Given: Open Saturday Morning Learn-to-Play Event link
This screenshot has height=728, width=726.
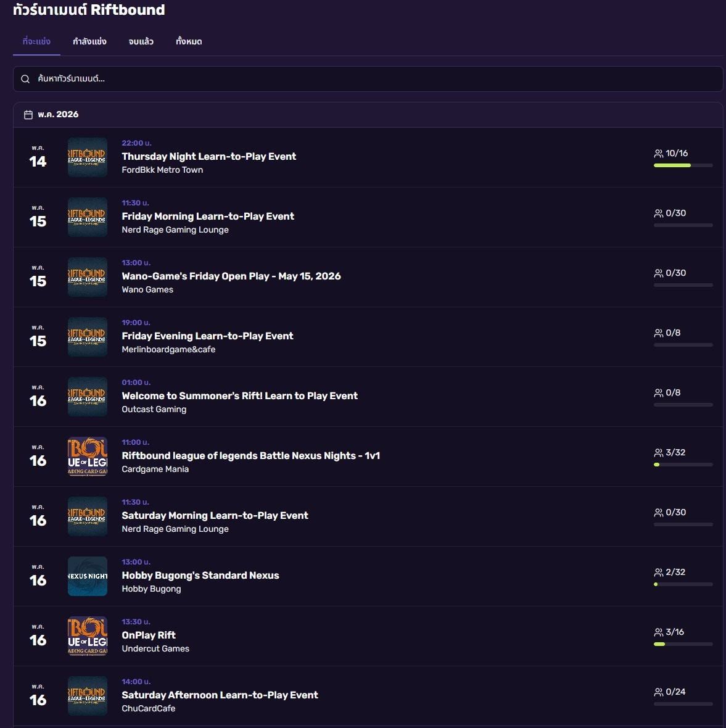Looking at the screenshot, I should pyautogui.click(x=215, y=516).
